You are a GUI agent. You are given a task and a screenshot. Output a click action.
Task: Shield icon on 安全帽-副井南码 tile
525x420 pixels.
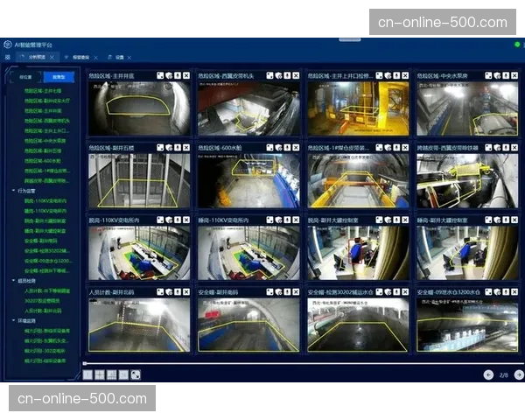pyautogui.click(x=278, y=292)
